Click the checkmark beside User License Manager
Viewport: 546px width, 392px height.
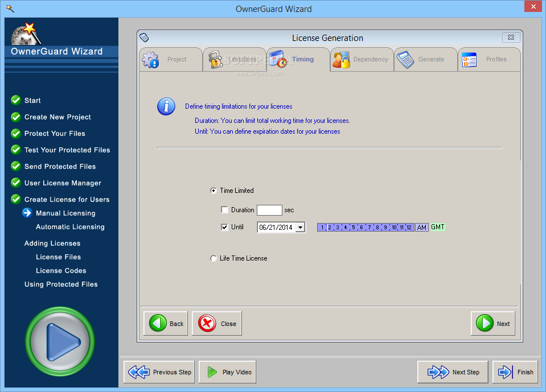pos(16,183)
